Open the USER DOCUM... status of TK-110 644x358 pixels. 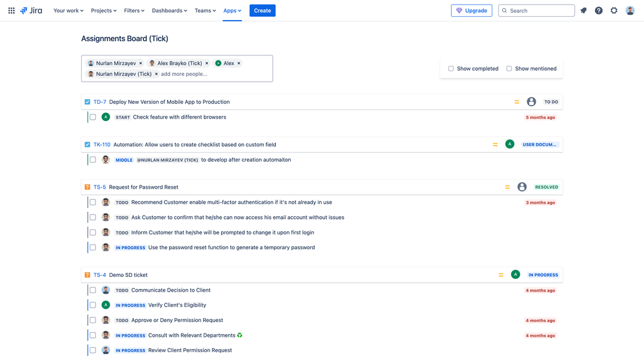click(540, 144)
